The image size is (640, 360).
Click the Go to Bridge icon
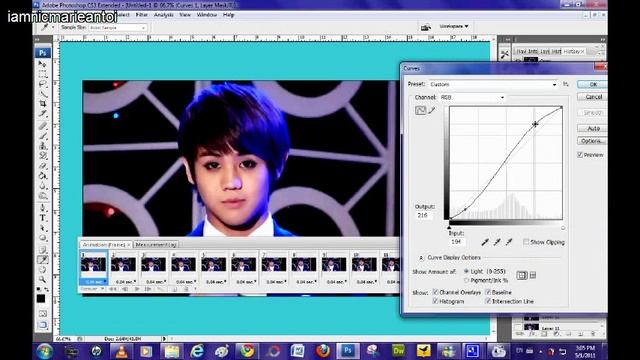426,27
